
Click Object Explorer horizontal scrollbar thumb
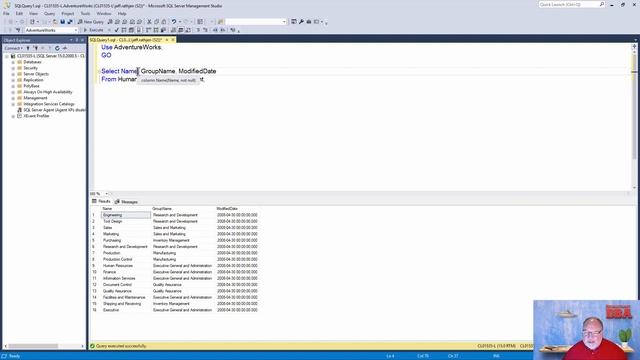pyautogui.click(x=33, y=346)
